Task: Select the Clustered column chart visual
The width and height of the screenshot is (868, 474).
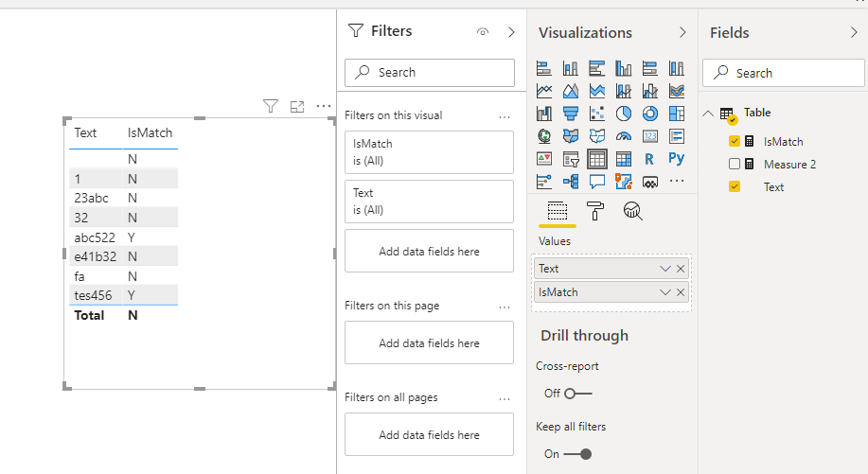Action: pyautogui.click(x=624, y=68)
